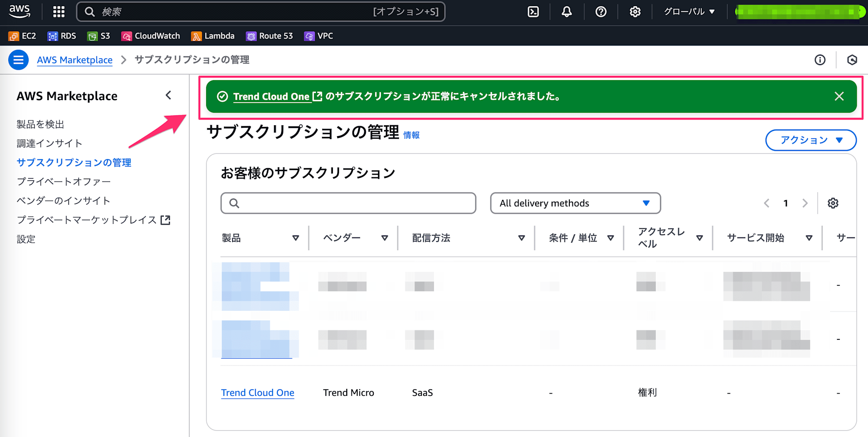Select 調達インサイト in side navigation
Screen dimensions: 868x437
[x=49, y=143]
